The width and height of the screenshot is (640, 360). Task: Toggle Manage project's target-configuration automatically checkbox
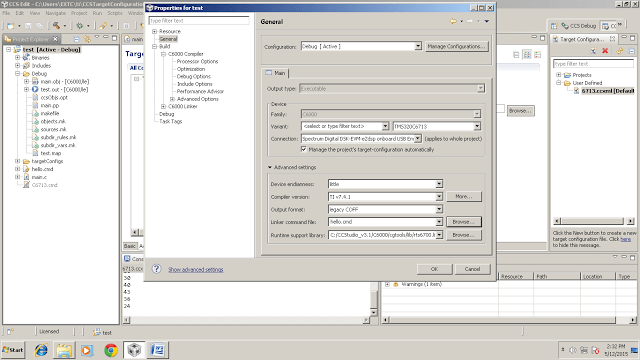304,149
